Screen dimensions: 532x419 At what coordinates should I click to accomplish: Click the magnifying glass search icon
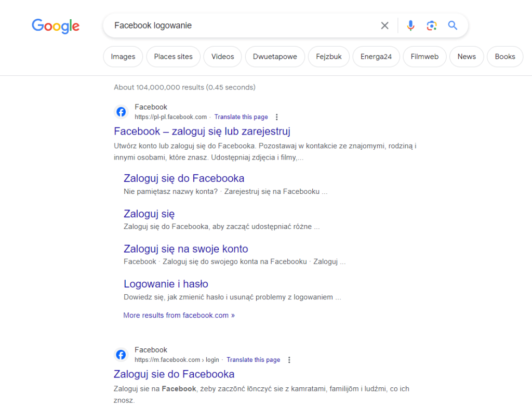452,25
